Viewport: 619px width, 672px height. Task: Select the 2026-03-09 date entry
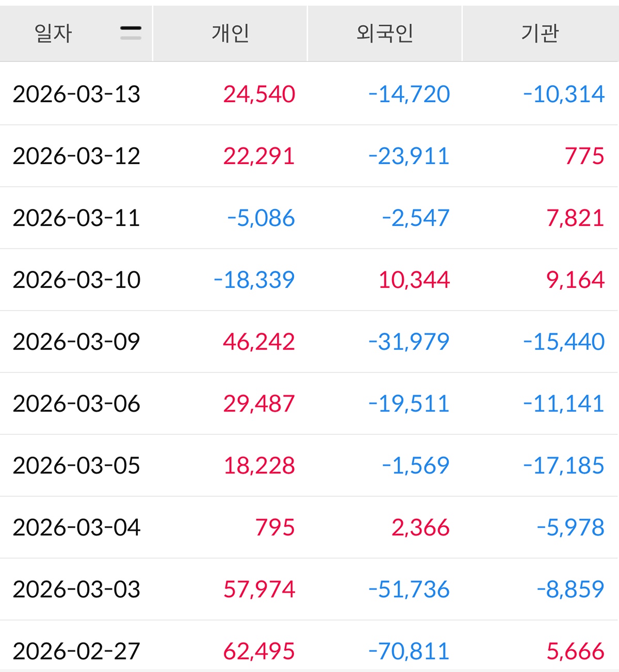coord(76,342)
